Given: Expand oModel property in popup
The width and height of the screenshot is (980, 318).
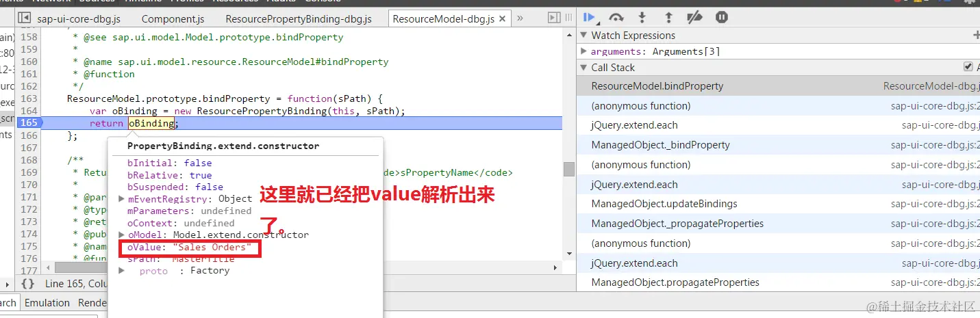Looking at the screenshot, I should [122, 235].
